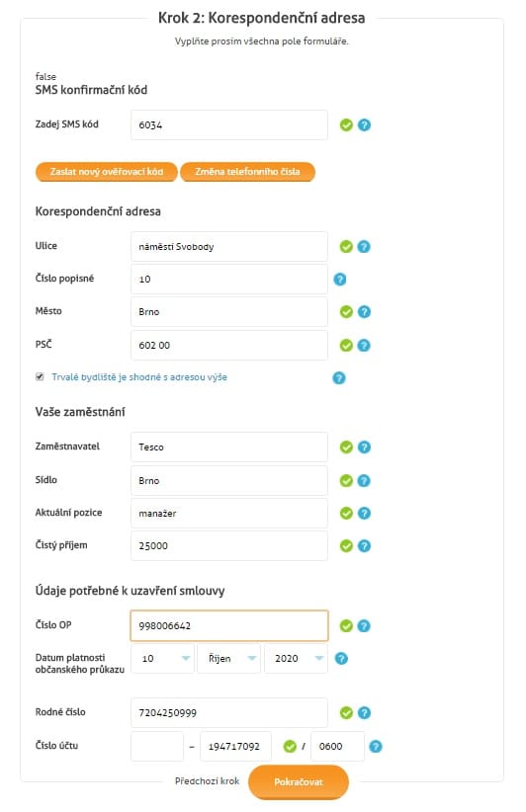Show help for Číslo účtu bank code
The height and width of the screenshot is (812, 526).
376,746
